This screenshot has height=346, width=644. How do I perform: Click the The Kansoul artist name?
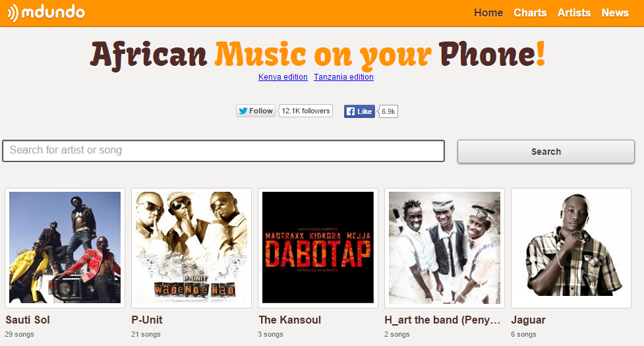(289, 320)
